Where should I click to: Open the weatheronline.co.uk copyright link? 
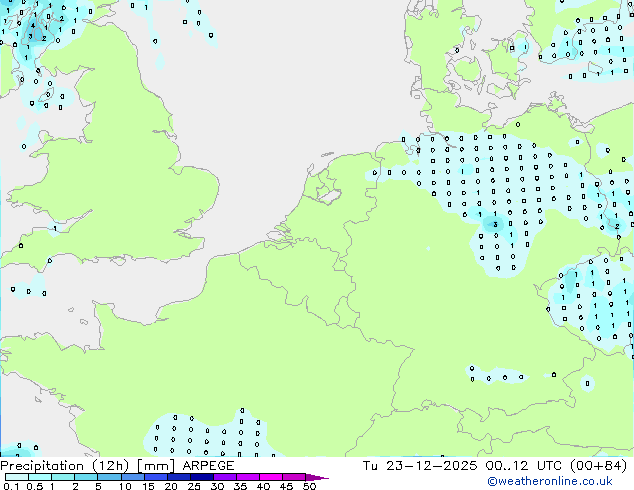coord(550,481)
